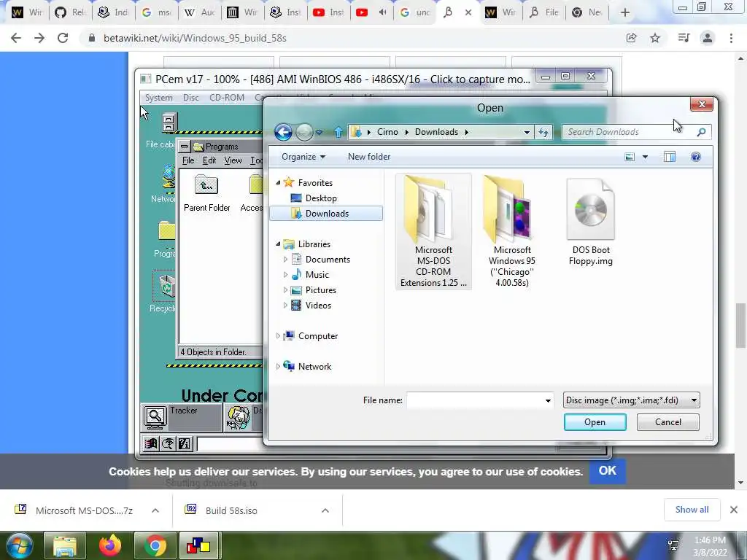The height and width of the screenshot is (560, 747).
Task: Open the address path history dropdown arrow
Action: pos(527,133)
